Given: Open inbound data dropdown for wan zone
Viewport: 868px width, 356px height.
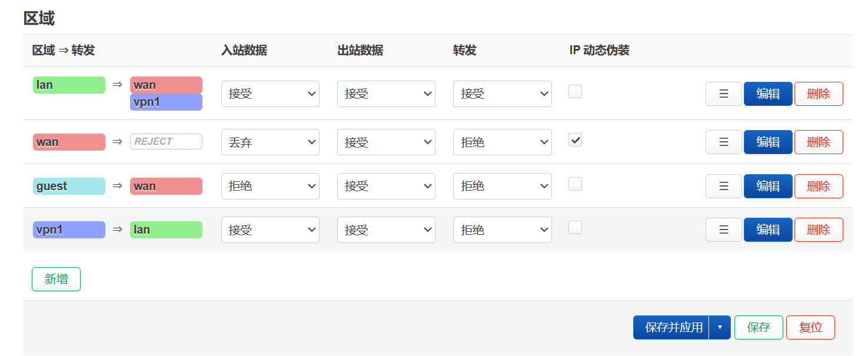Looking at the screenshot, I should tap(270, 142).
